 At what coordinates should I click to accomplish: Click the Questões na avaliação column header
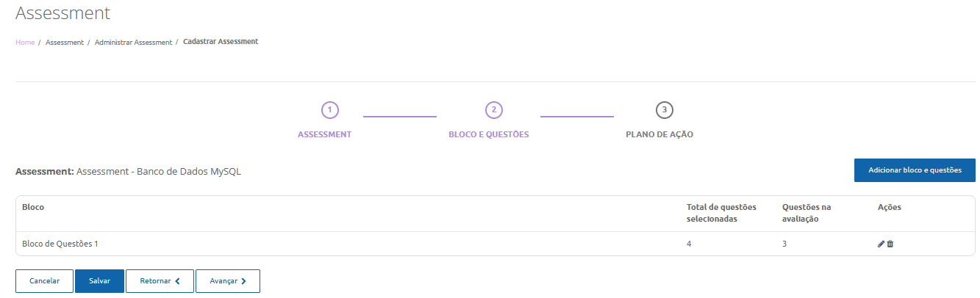coord(806,213)
